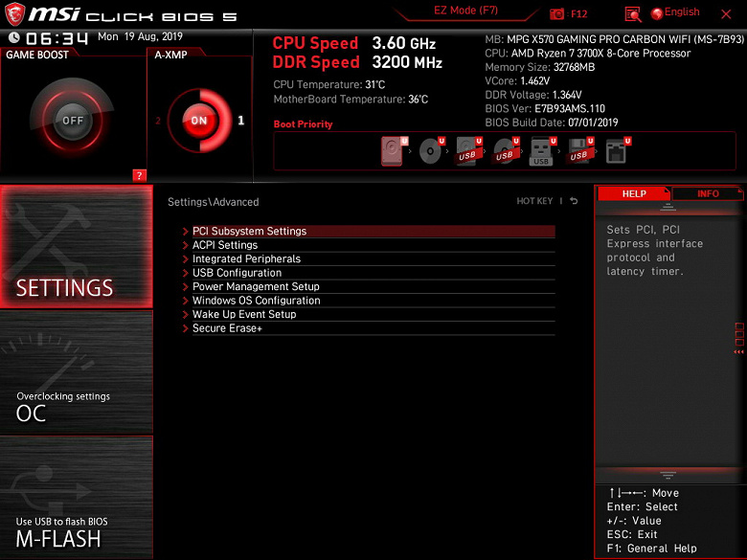Viewport: 747px width, 560px height.
Task: Click the CPU Speed 3.60 GHz value
Action: 403,43
